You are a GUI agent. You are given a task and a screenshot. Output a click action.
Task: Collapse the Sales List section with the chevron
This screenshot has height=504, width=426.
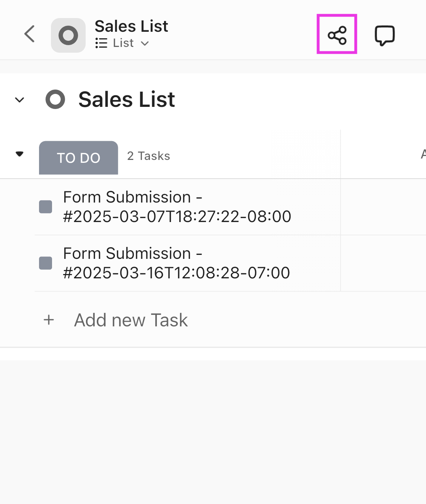(x=20, y=100)
